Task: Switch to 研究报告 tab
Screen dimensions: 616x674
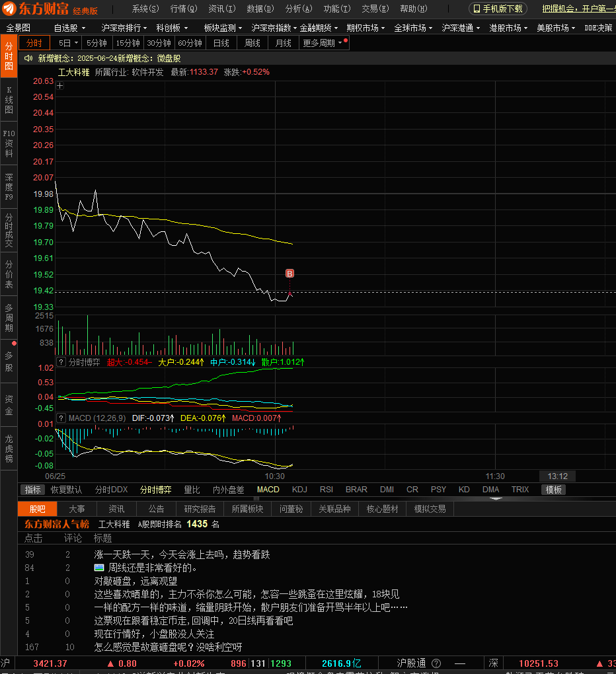Action: (x=200, y=509)
